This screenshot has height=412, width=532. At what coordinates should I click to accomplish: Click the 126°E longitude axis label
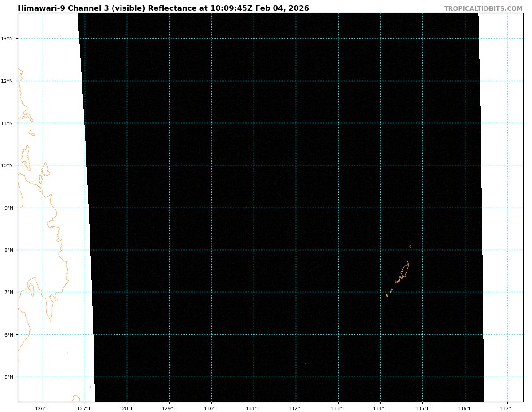pyautogui.click(x=43, y=408)
